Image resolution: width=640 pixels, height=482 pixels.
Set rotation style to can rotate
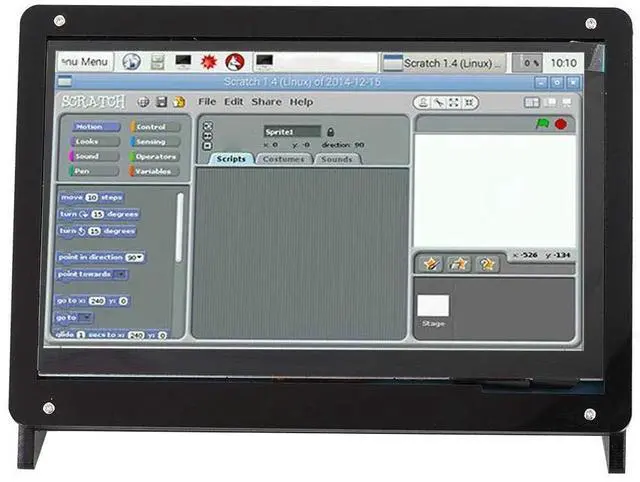[x=207, y=126]
